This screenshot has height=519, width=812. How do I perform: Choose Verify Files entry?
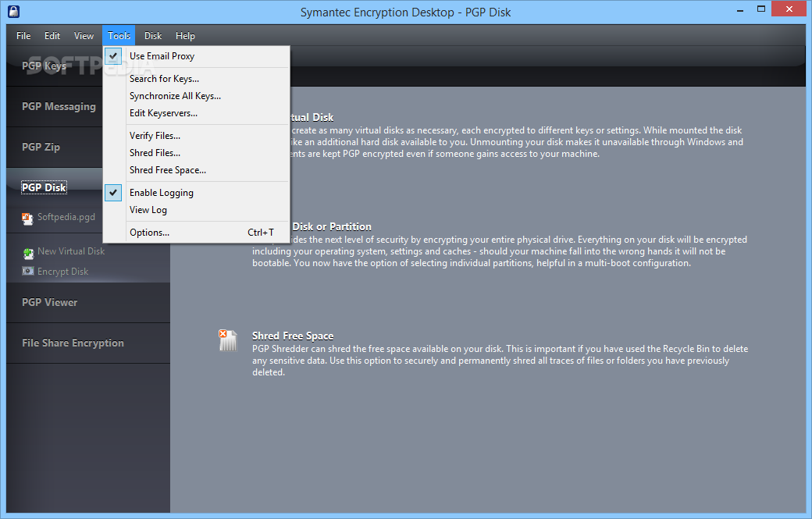pyautogui.click(x=196, y=136)
